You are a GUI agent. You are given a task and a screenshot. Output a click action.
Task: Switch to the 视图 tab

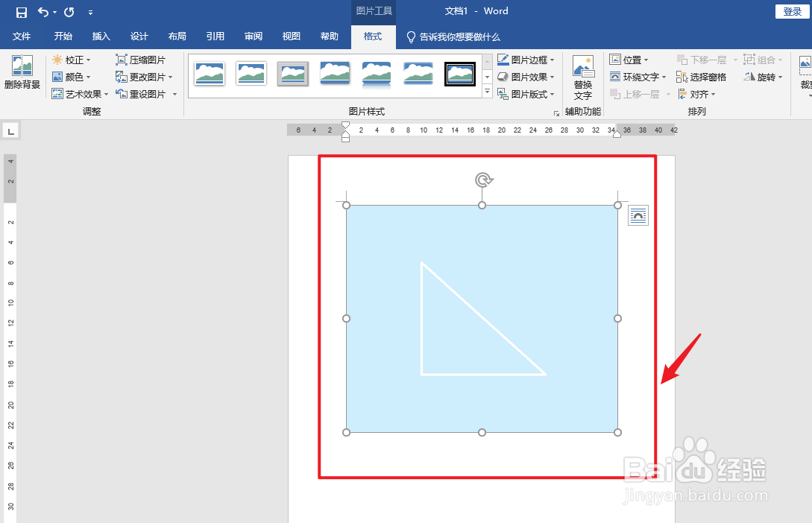(291, 37)
